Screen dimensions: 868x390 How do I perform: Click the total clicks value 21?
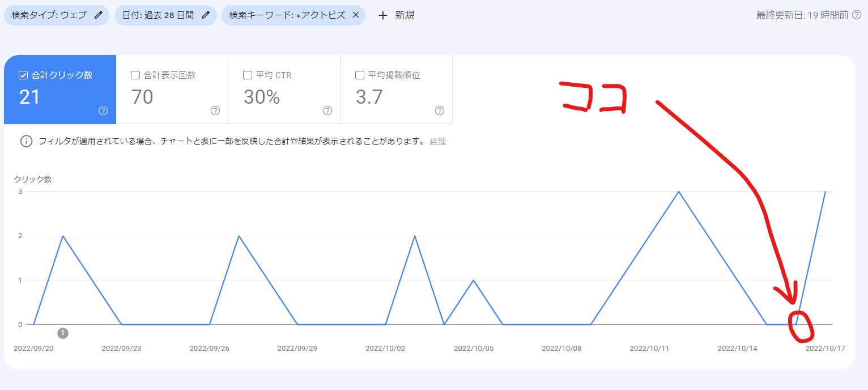point(29,97)
